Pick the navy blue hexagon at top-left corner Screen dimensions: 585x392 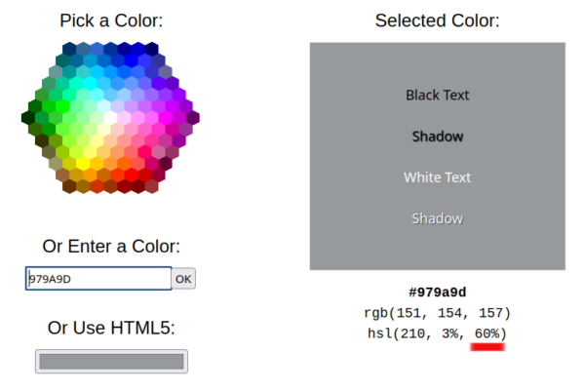tap(69, 49)
